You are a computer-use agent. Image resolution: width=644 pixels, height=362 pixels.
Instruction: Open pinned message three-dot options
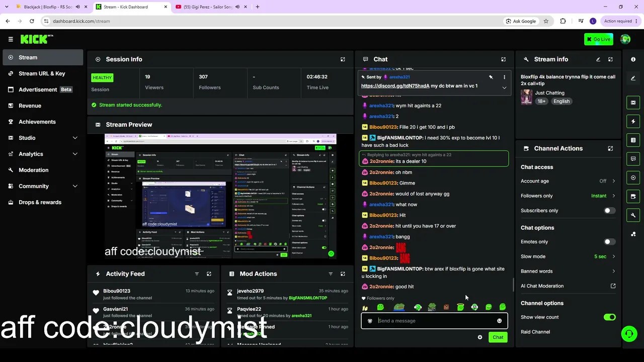point(504,77)
